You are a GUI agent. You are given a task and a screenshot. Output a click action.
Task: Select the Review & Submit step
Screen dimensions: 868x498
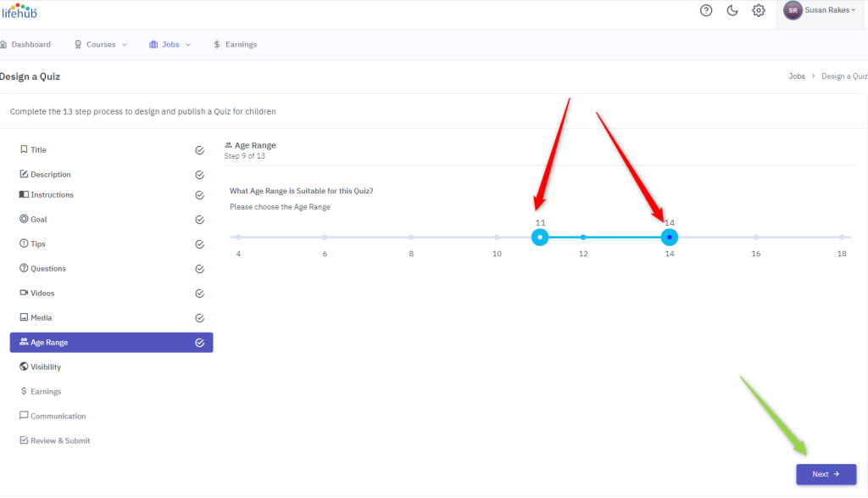coord(111,441)
